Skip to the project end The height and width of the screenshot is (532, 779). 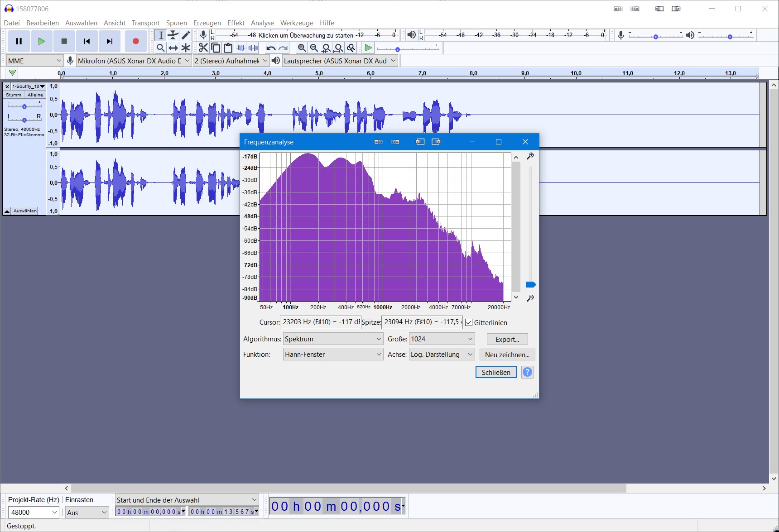click(110, 41)
